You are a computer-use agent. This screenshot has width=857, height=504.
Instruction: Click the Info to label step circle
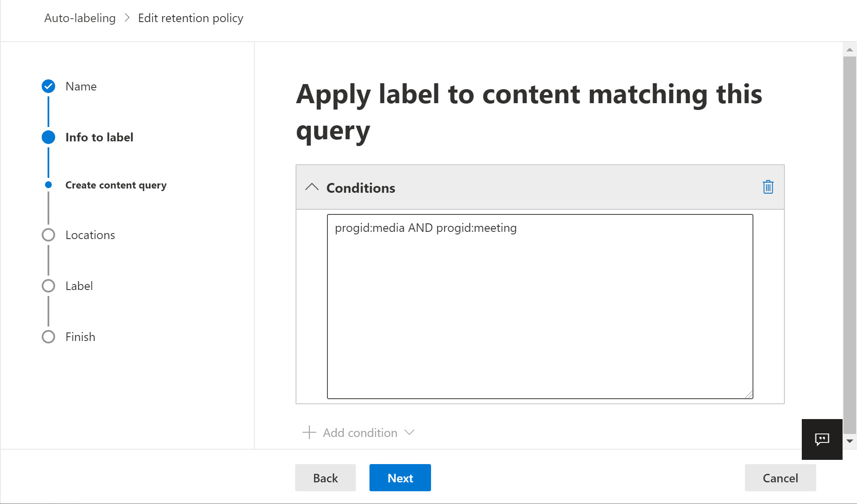click(x=48, y=137)
